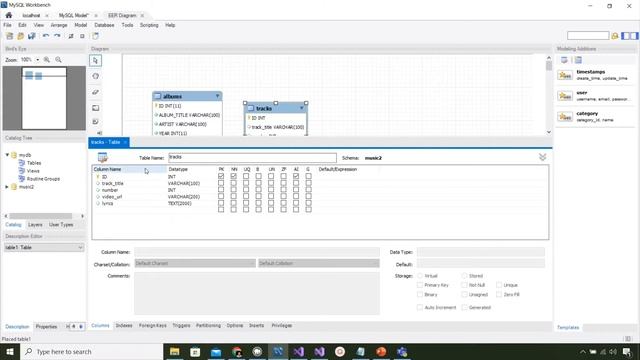Check NN for number column
The height and width of the screenshot is (360, 640).
233,190
